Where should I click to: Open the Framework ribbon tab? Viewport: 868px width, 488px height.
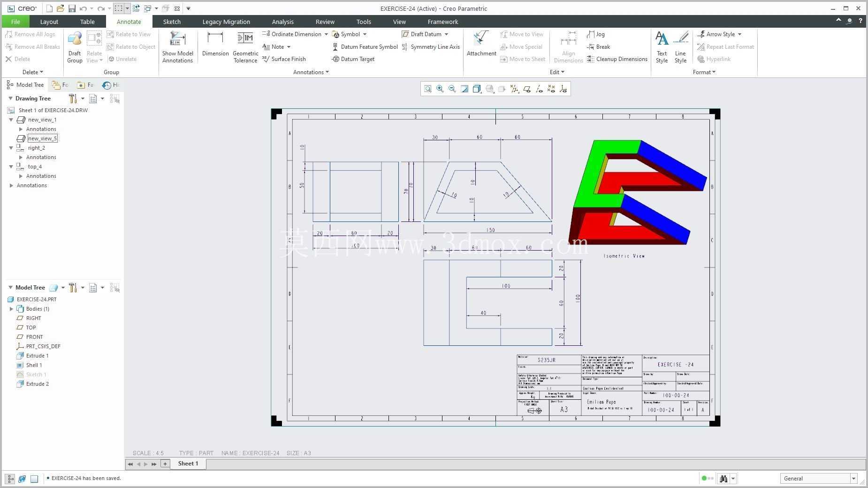point(443,22)
